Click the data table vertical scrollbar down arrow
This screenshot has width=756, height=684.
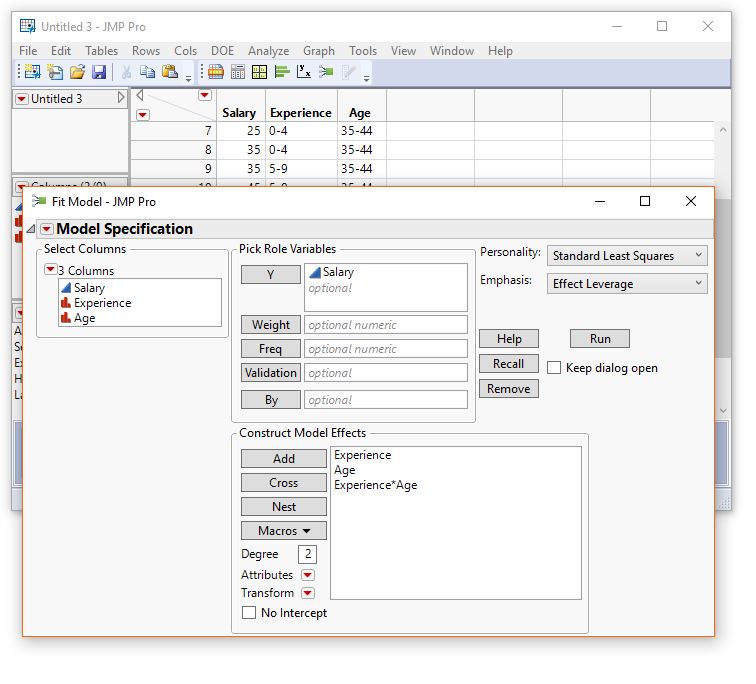coord(723,410)
